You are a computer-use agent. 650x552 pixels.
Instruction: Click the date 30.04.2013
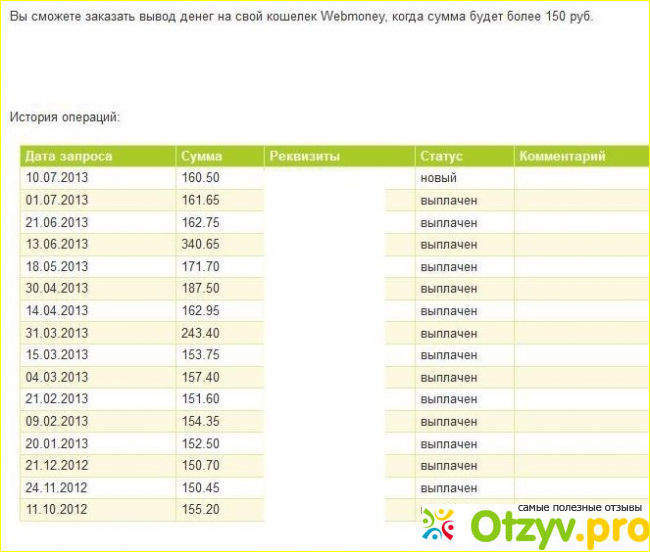pyautogui.click(x=57, y=289)
